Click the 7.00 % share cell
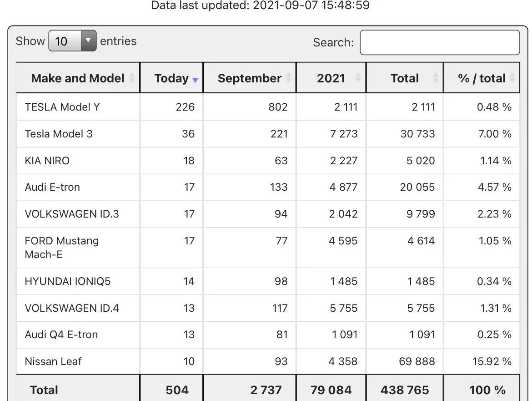The image size is (532, 401). (x=495, y=133)
